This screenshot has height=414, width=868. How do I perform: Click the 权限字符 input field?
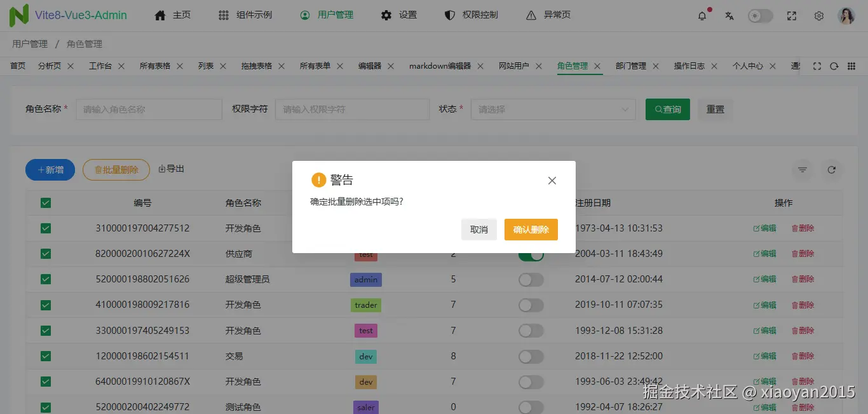[352, 109]
